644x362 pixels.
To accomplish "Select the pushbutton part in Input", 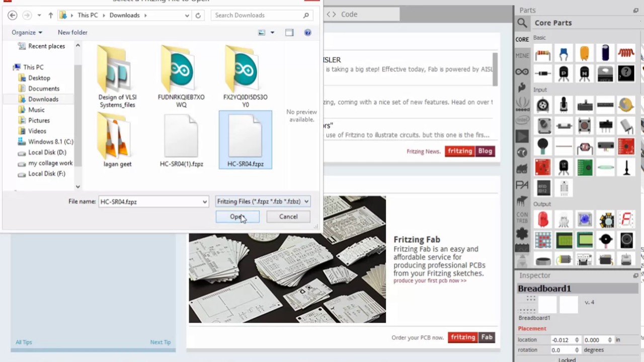I will (x=584, y=126).
